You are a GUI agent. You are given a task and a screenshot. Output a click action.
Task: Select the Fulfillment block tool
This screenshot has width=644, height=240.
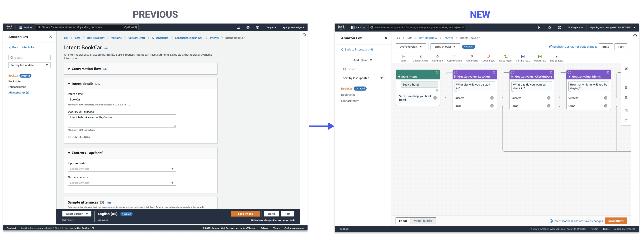click(471, 58)
